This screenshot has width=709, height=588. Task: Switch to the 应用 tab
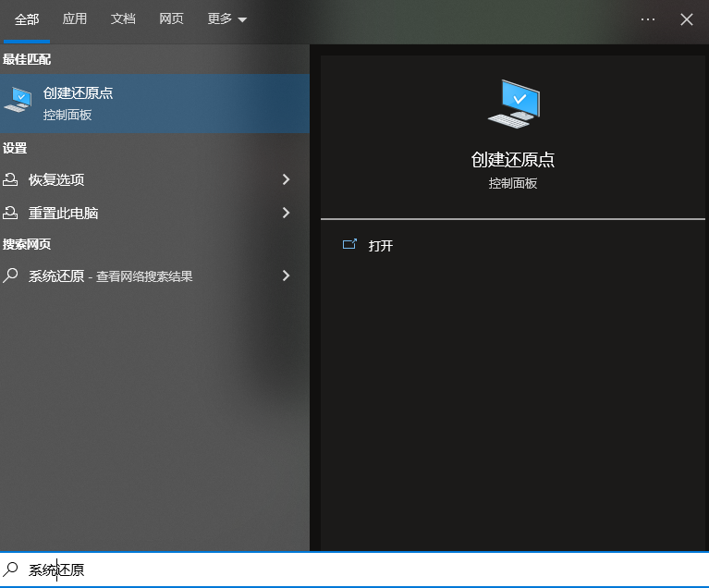coord(75,19)
